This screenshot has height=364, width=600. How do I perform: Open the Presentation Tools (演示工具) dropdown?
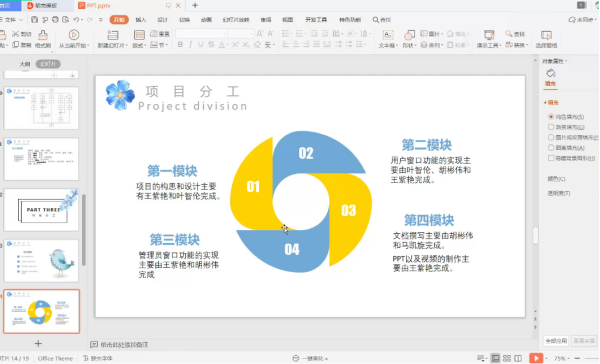pos(489,46)
